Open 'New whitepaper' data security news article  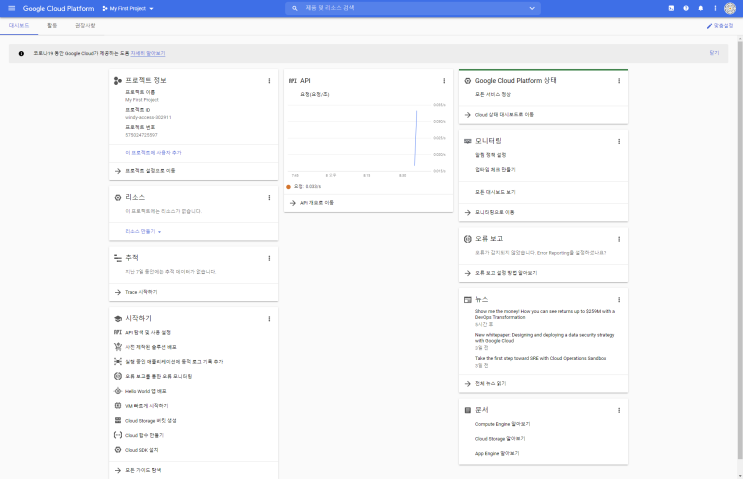pos(544,338)
